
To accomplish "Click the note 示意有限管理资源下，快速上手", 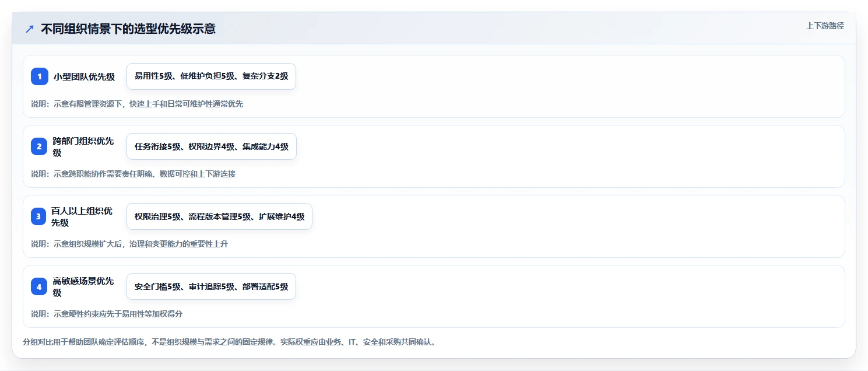I will [137, 104].
